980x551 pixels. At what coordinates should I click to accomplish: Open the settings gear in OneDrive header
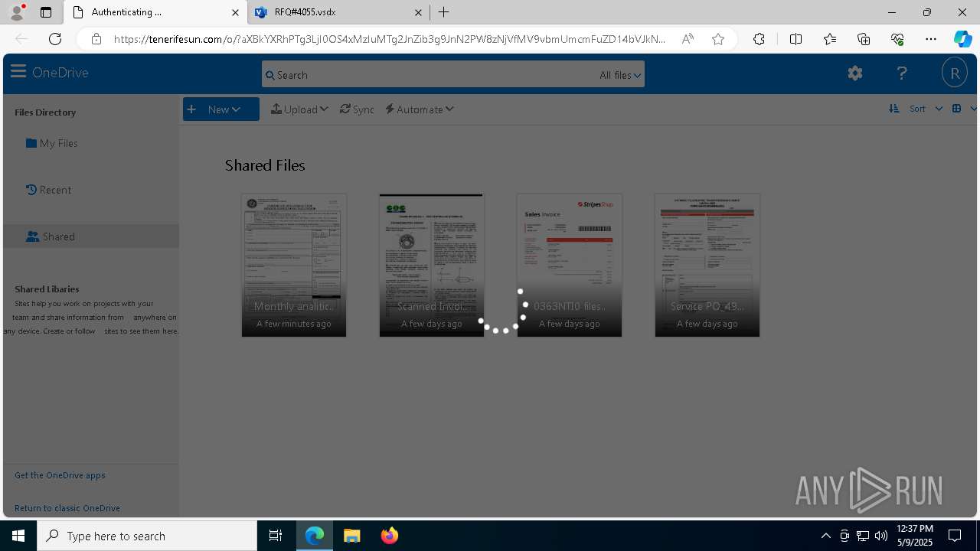point(855,73)
